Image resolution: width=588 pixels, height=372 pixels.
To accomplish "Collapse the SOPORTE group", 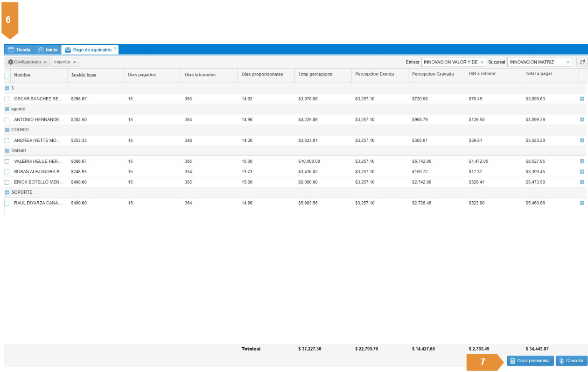I will (x=7, y=192).
